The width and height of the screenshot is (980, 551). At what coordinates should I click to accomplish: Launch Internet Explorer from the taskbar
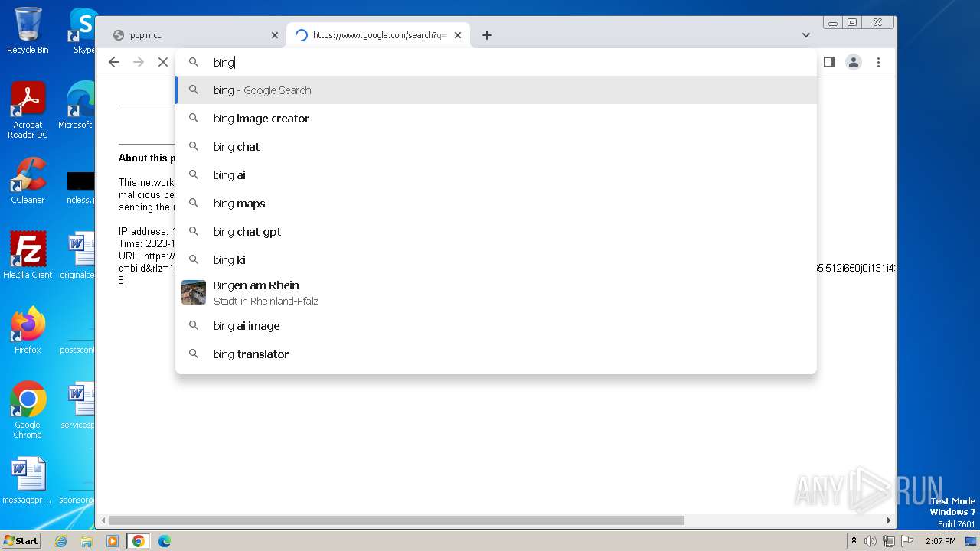(61, 541)
